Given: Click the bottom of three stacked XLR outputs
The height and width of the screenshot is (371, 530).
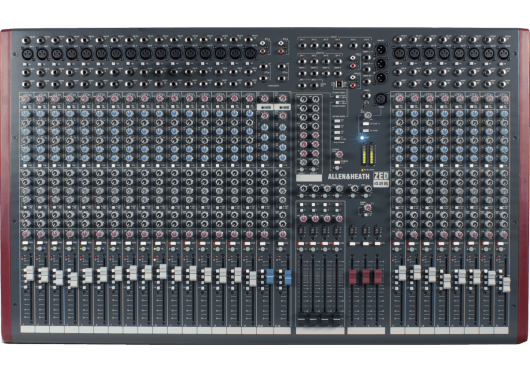Looking at the screenshot, I should pyautogui.click(x=381, y=77).
